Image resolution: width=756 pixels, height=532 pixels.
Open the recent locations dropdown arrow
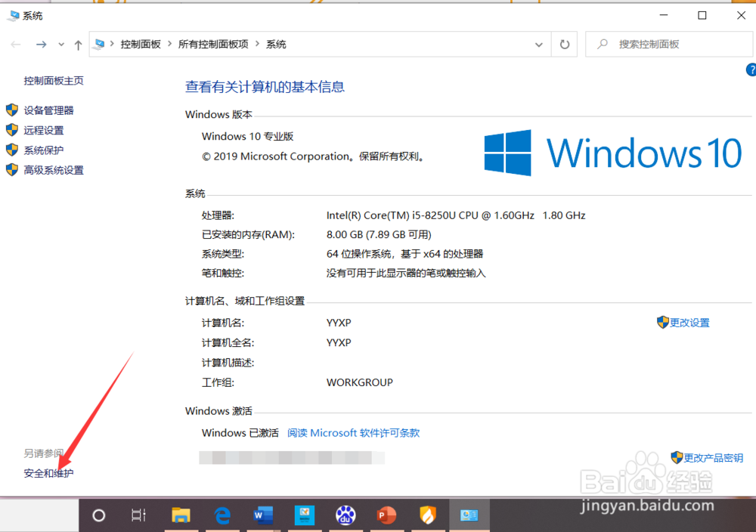(x=61, y=45)
